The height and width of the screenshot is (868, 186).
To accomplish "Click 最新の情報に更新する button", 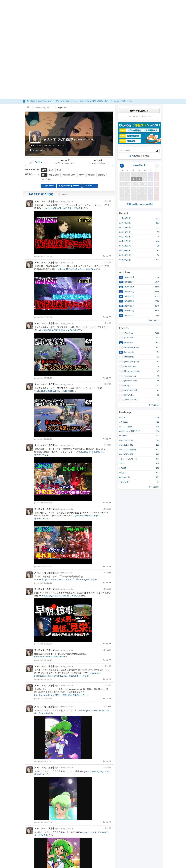I will point(139,111).
